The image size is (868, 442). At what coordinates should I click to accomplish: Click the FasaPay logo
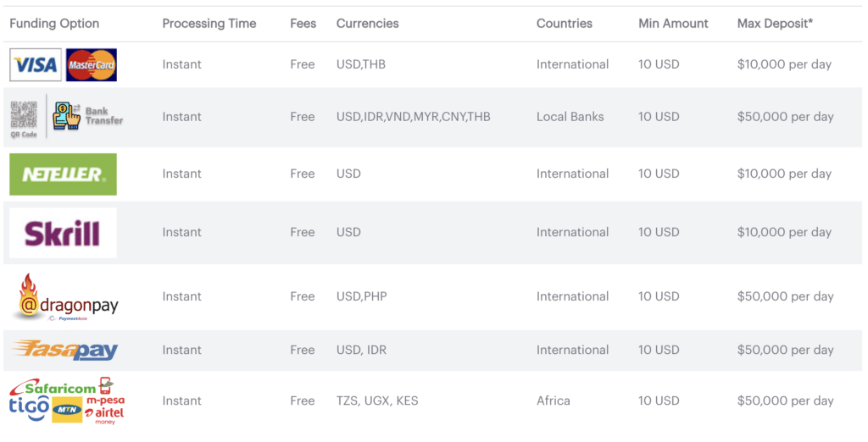click(x=64, y=350)
